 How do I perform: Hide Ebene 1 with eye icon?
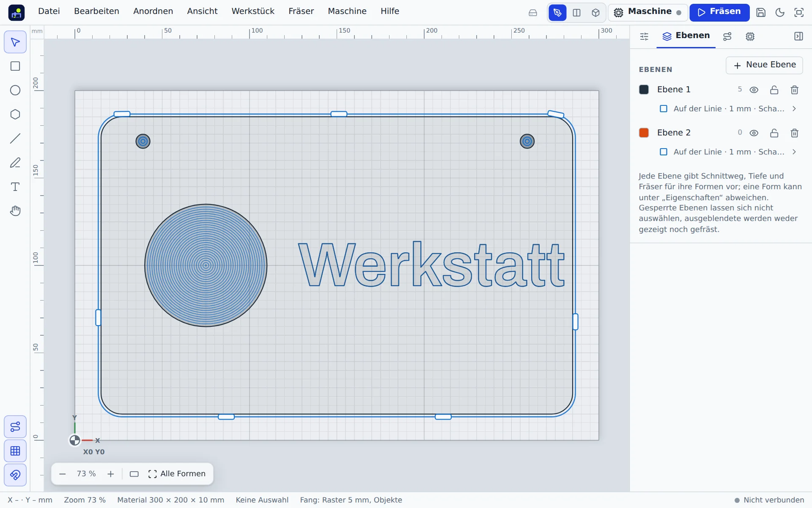click(754, 90)
